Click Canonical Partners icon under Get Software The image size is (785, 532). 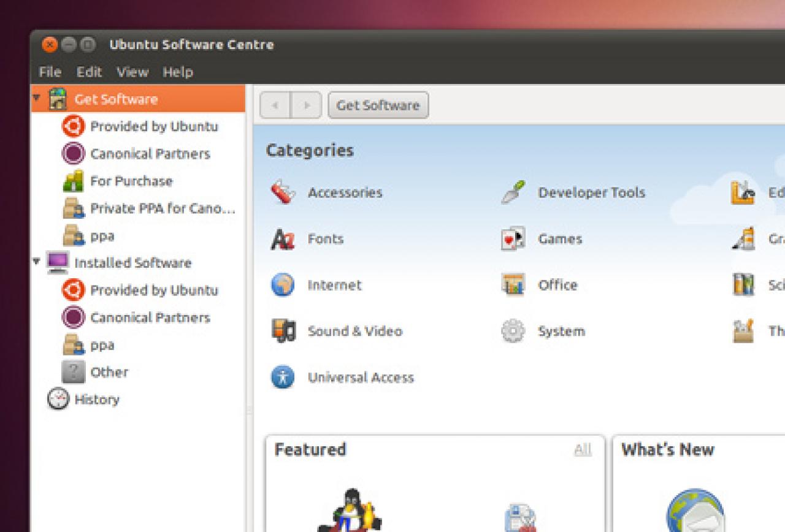(73, 153)
